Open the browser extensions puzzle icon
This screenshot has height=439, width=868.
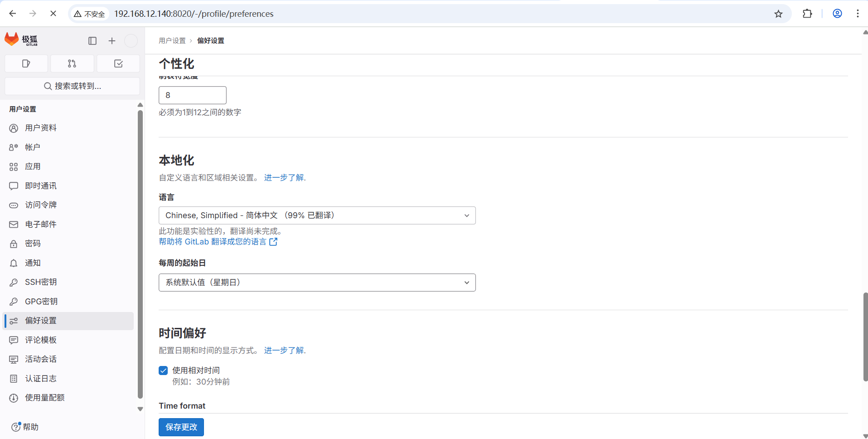click(807, 14)
